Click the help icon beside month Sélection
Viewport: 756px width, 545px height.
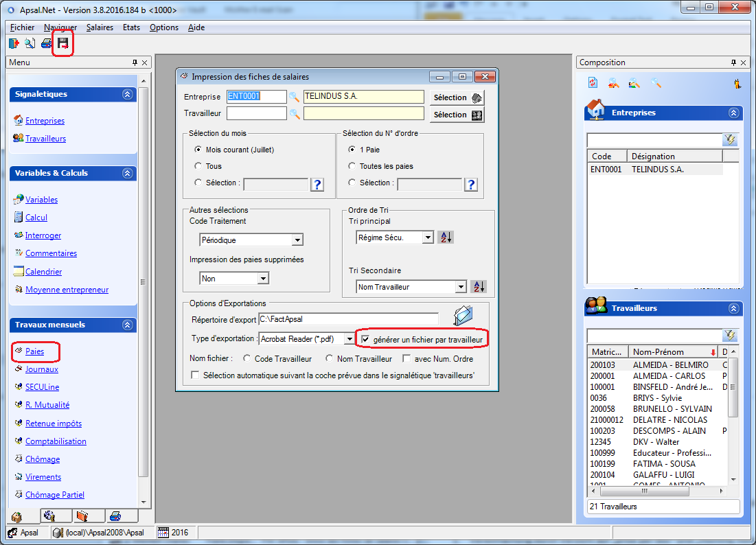click(x=317, y=184)
